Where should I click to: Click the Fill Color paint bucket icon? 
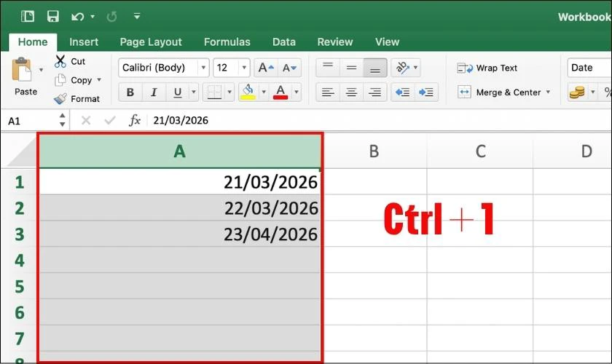pos(248,92)
